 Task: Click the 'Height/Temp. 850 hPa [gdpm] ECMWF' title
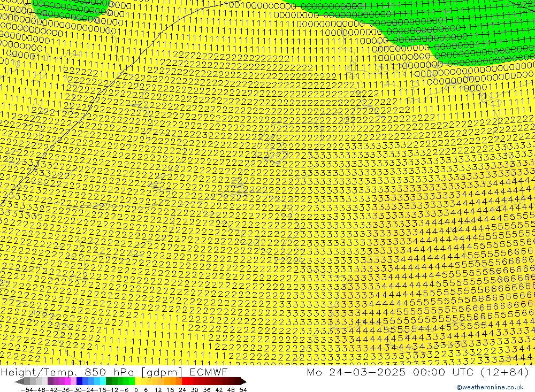(x=114, y=372)
